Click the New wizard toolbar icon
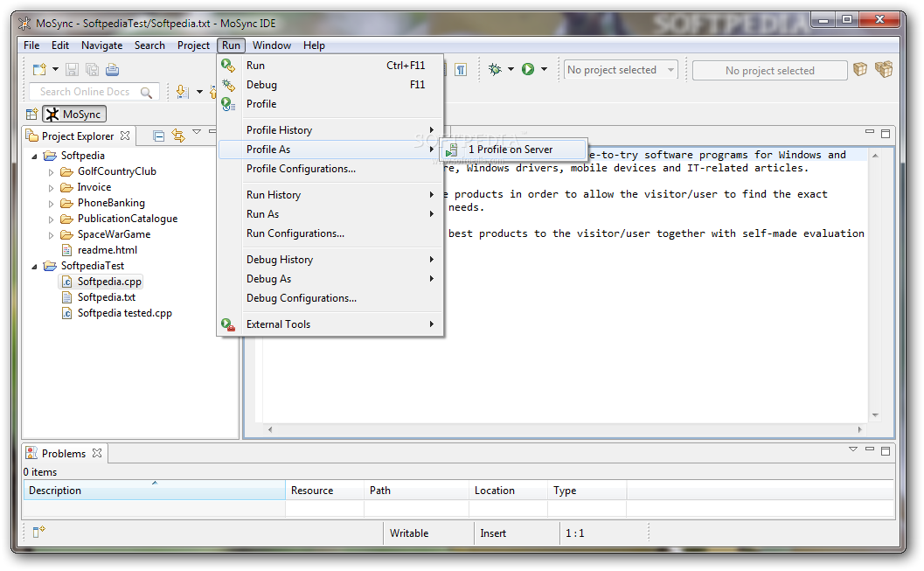The width and height of the screenshot is (924, 571). point(39,70)
